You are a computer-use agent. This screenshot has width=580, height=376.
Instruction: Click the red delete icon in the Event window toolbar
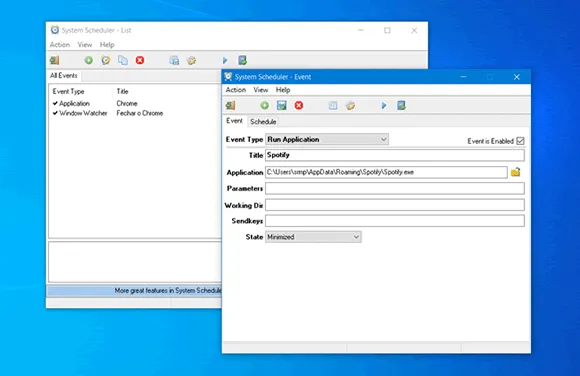(299, 105)
